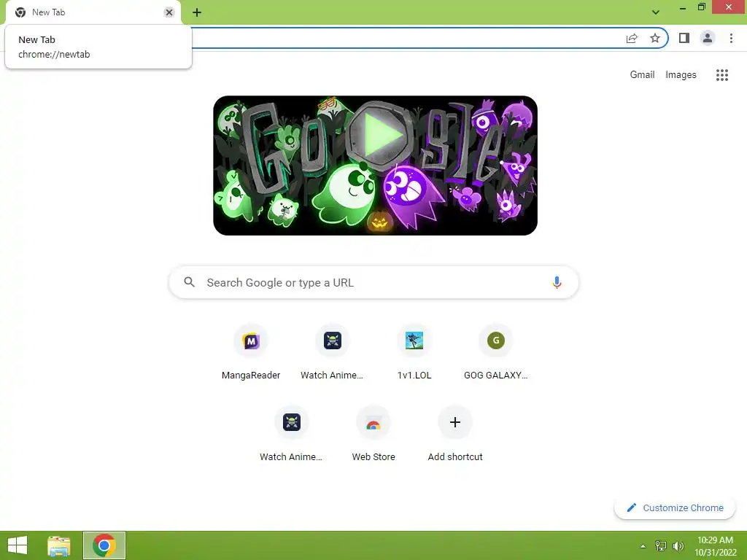
Task: Open the volume speaker tray icon
Action: [x=678, y=546]
